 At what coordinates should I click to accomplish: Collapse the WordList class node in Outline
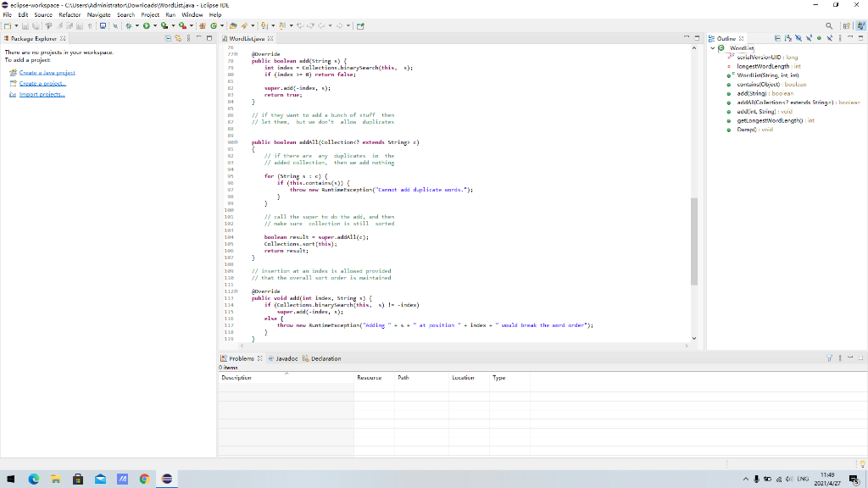coord(714,48)
